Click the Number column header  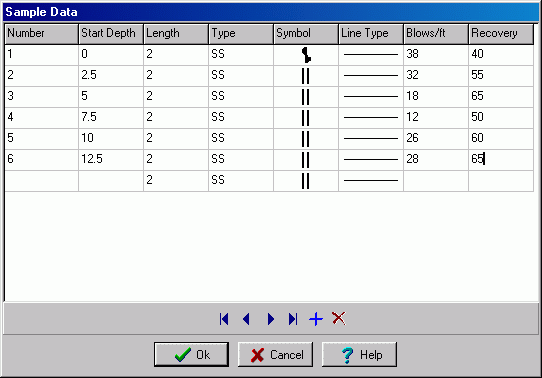41,34
